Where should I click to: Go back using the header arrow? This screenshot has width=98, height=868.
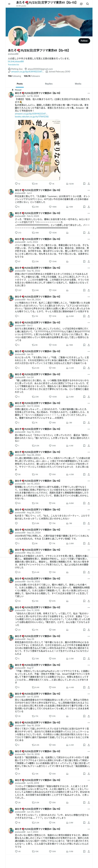(x=9, y=4)
